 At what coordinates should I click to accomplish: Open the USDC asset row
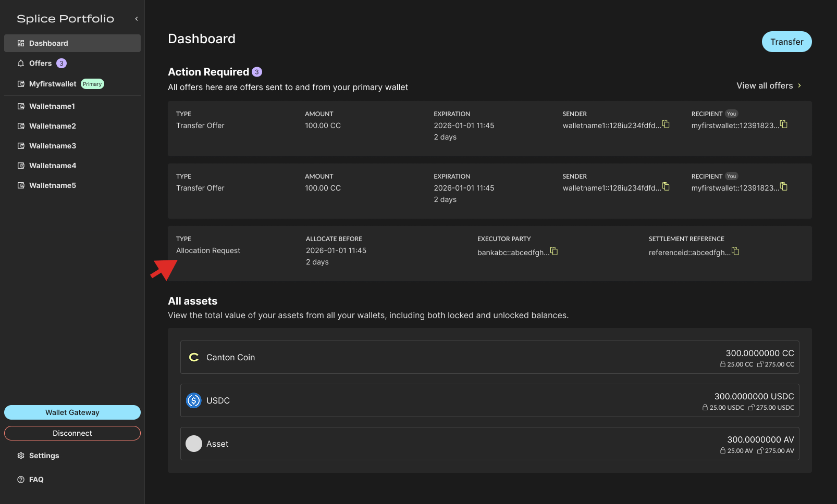click(490, 400)
